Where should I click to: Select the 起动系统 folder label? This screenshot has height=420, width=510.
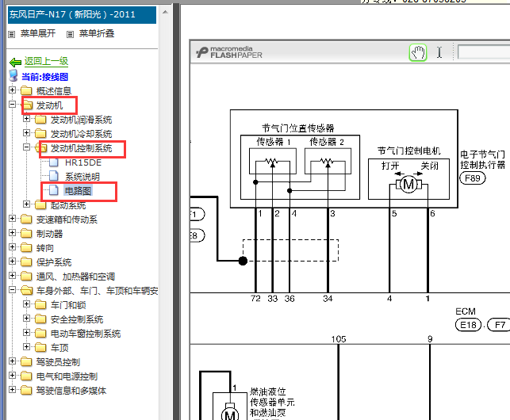[68, 205]
